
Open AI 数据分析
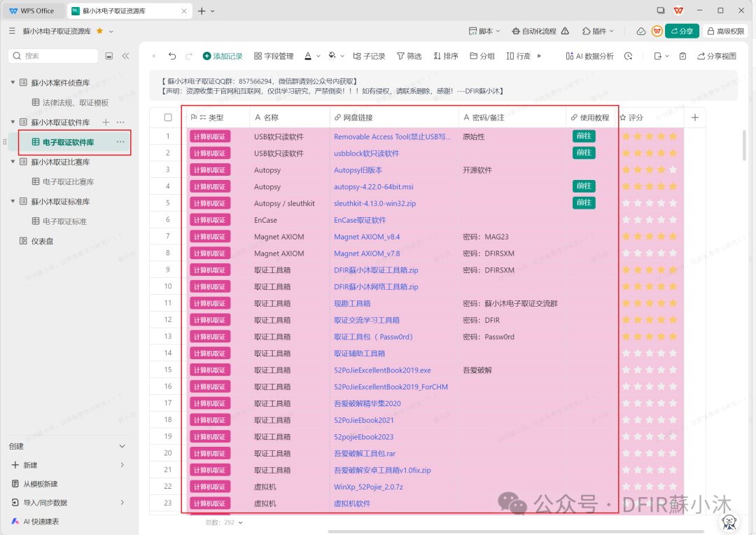point(589,56)
